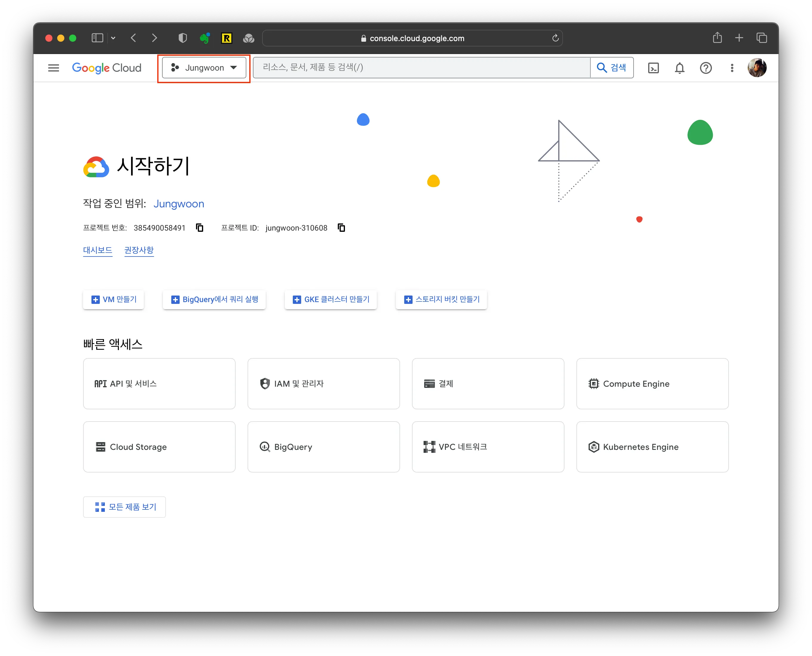Open the IAM 및 관리자 card
The height and width of the screenshot is (656, 812).
(323, 383)
